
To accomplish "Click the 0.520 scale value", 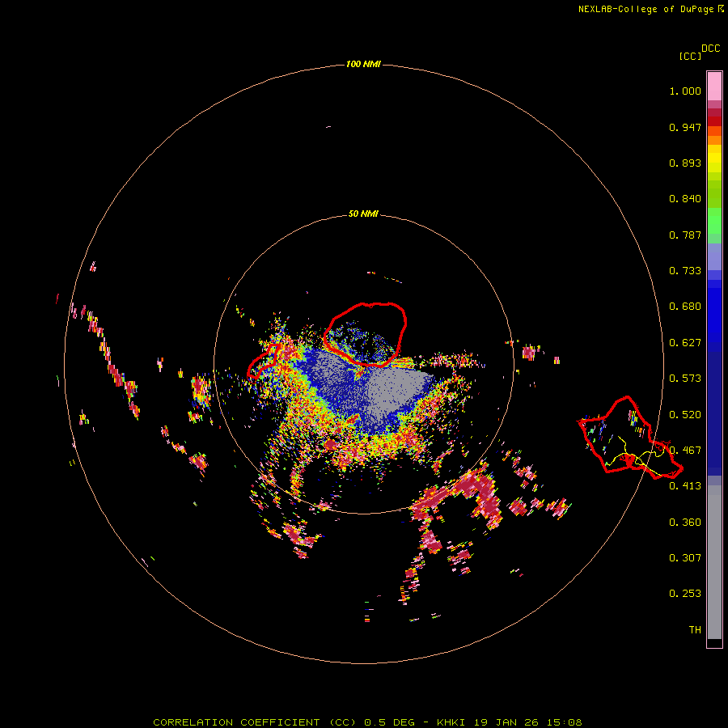I will point(685,415).
